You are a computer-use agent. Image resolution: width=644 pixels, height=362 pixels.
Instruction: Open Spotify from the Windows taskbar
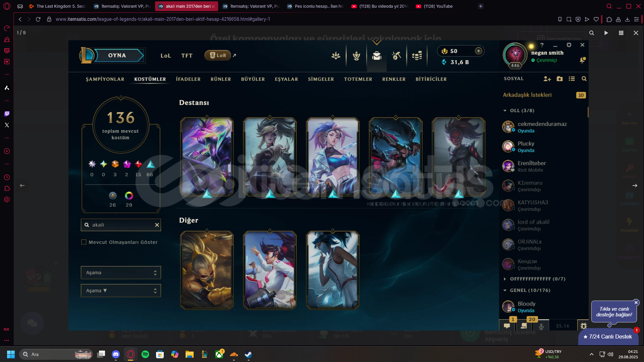pos(145,354)
